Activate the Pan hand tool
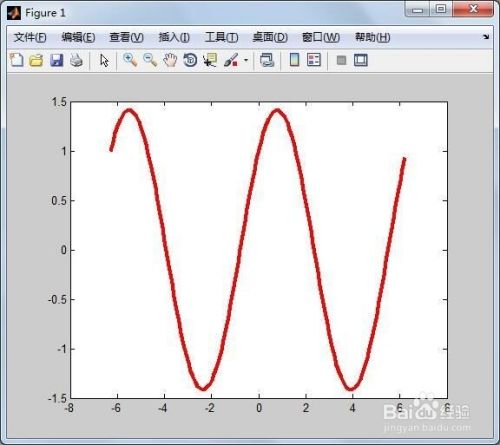This screenshot has width=500, height=445. (x=170, y=60)
